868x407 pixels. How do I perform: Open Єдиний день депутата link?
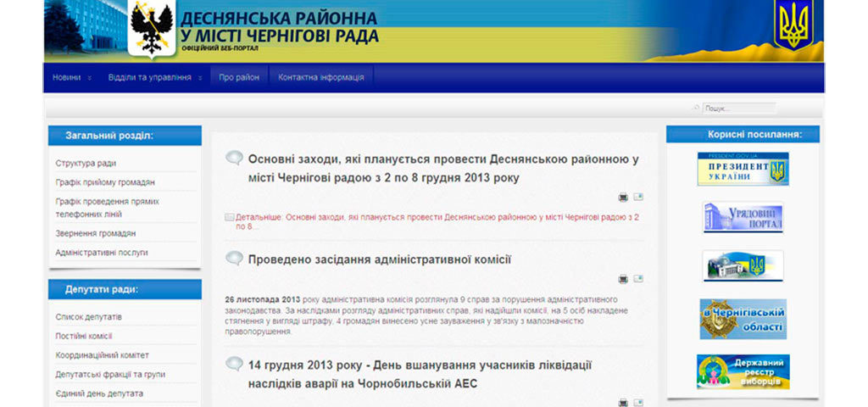click(x=99, y=393)
